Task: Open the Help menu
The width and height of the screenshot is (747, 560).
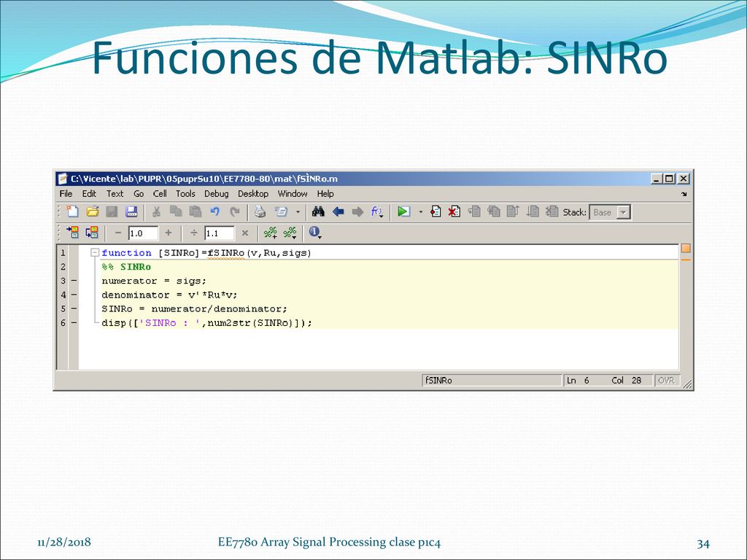Action: click(x=325, y=194)
